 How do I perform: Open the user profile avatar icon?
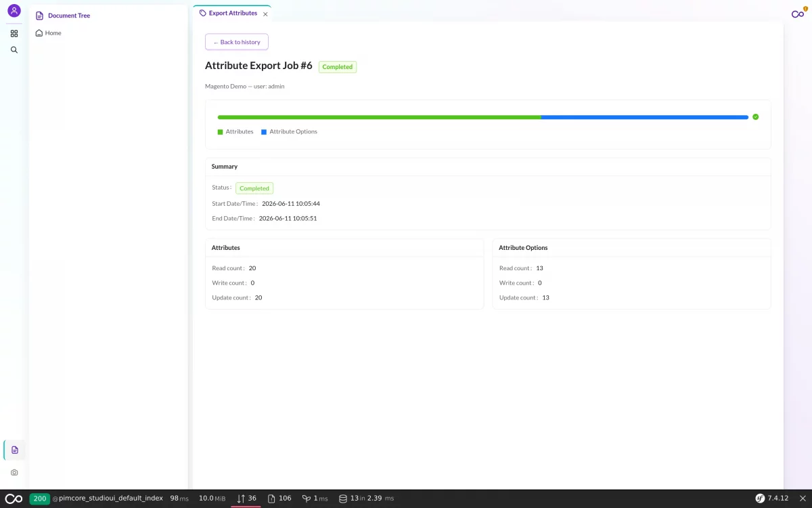point(14,11)
